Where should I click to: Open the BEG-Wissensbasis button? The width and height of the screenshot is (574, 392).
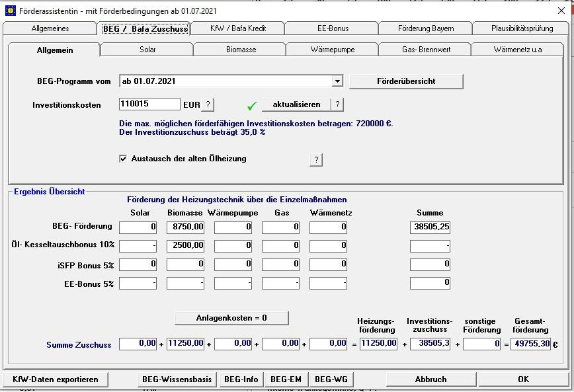tap(177, 379)
